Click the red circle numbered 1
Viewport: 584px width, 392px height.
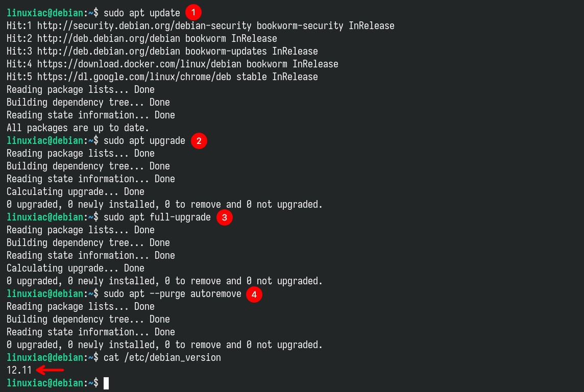[193, 13]
